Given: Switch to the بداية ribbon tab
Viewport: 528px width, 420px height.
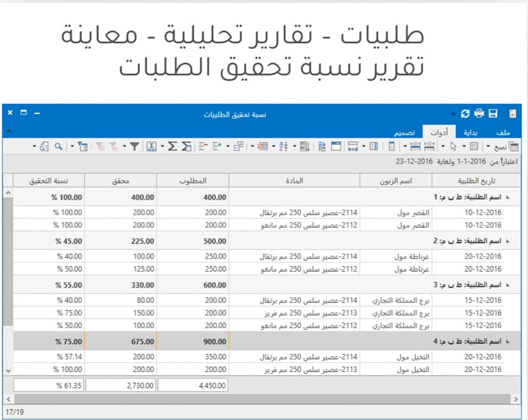Looking at the screenshot, I should pos(470,133).
